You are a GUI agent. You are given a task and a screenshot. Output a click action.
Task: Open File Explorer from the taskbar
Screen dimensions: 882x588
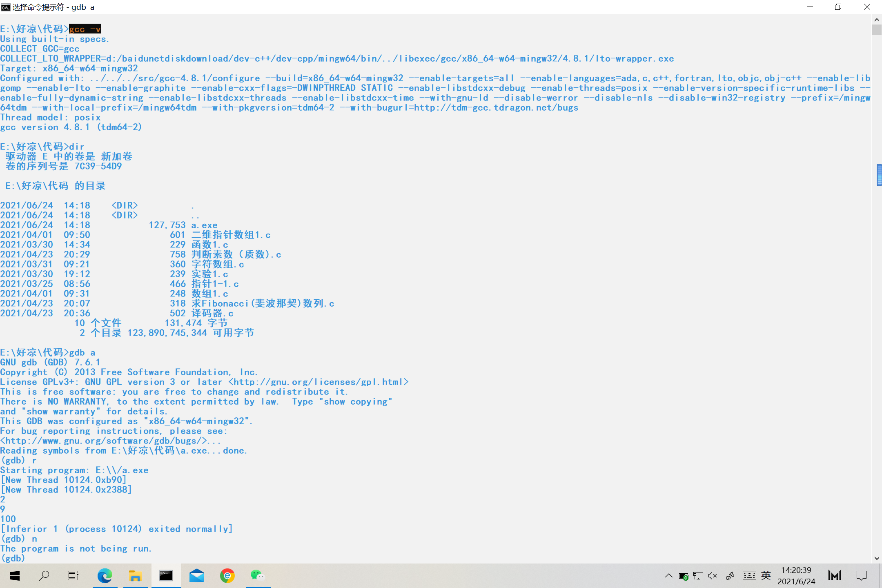pyautogui.click(x=135, y=576)
